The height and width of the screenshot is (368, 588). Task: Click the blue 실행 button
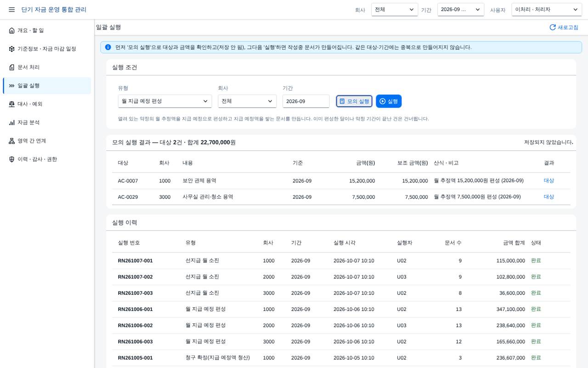point(389,101)
